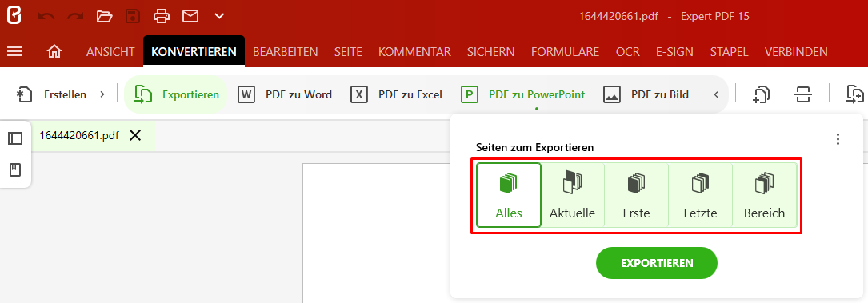Click the green EXPORTIEREN button
The image size is (868, 303).
(657, 263)
